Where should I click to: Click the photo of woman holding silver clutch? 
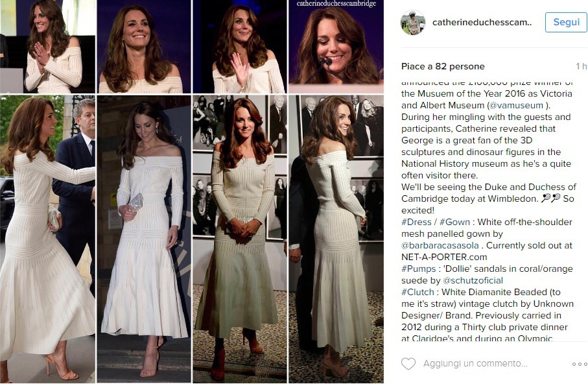point(144,239)
